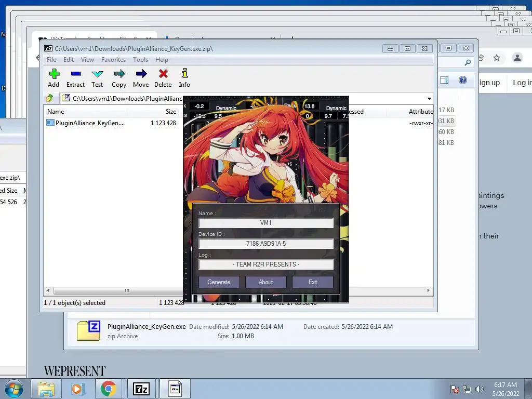Click the Exit button in keygen
Screen dimensions: 532x399
point(312,282)
